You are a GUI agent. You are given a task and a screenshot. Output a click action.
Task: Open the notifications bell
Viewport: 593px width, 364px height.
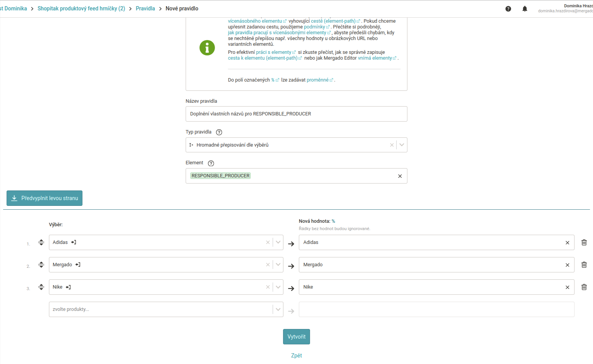(524, 9)
